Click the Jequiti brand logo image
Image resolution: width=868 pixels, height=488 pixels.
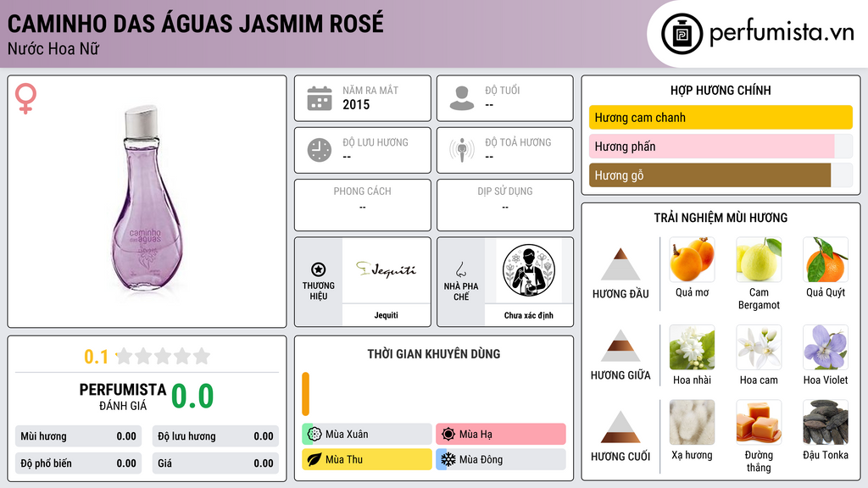386,270
